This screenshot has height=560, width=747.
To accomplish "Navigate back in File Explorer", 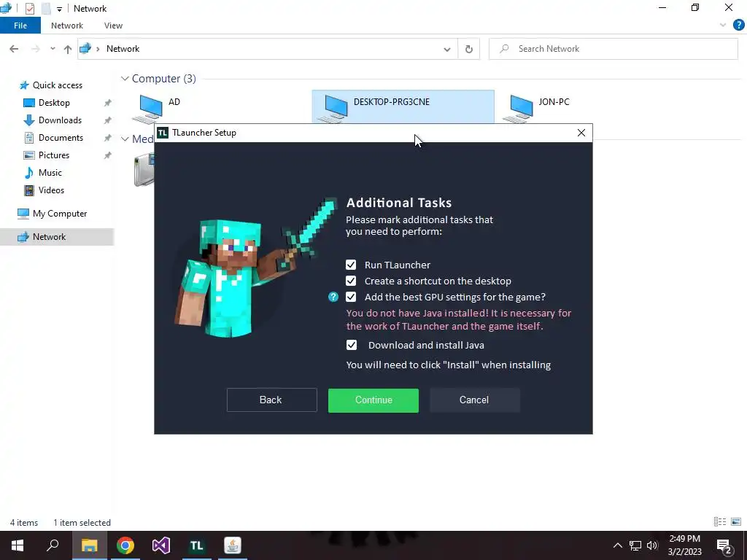I will point(14,49).
